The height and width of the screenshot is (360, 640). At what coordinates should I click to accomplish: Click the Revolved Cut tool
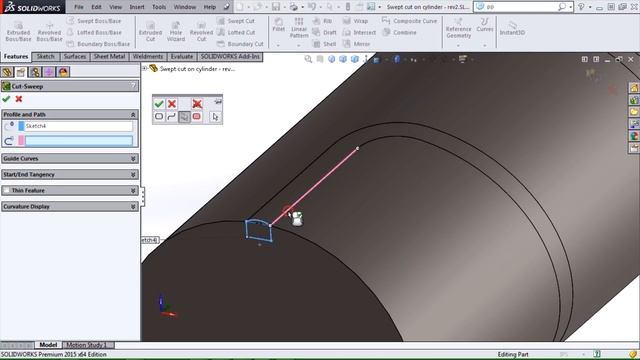[201, 31]
